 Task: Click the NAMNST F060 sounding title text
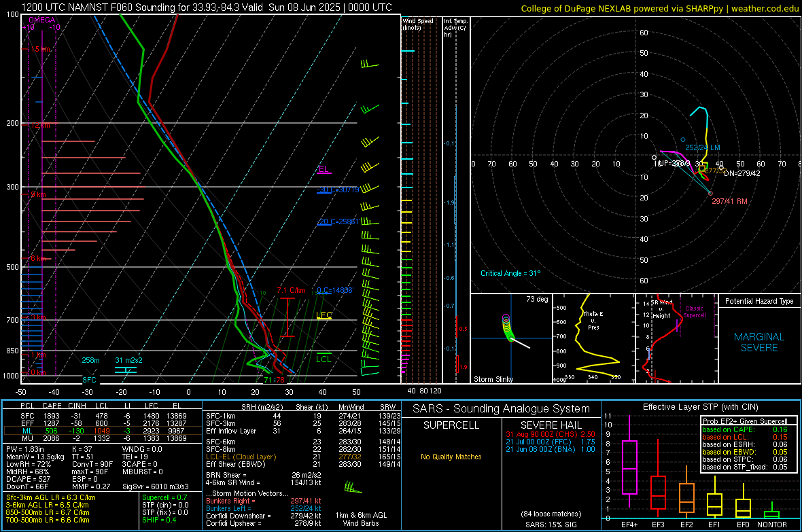coord(207,7)
